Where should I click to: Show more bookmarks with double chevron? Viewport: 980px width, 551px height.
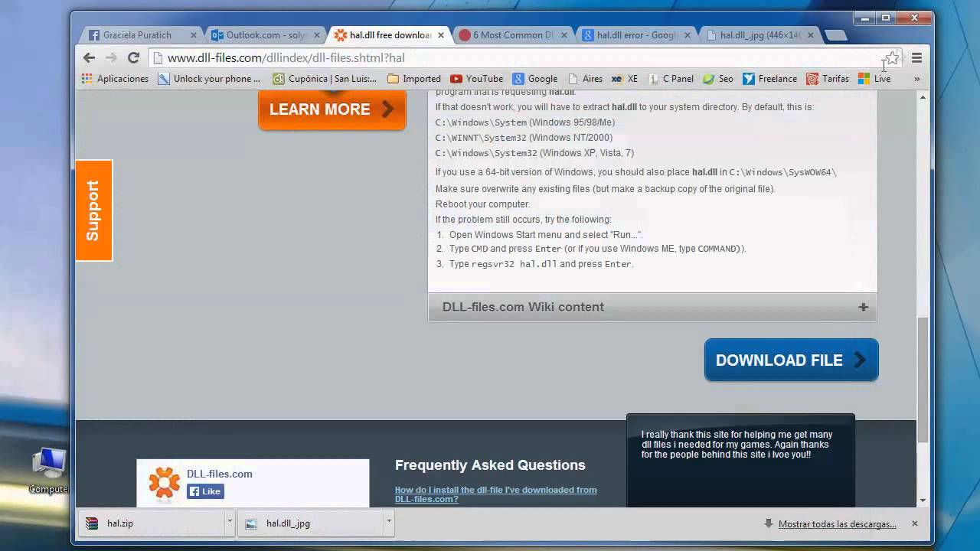916,79
